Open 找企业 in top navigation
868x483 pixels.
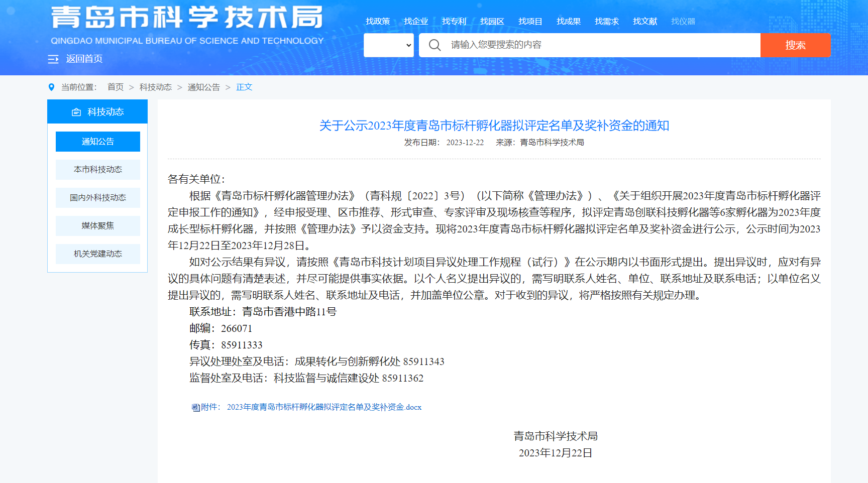[x=416, y=21]
